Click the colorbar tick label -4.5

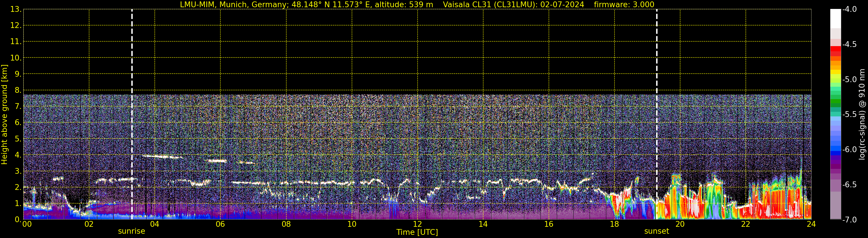(x=850, y=44)
